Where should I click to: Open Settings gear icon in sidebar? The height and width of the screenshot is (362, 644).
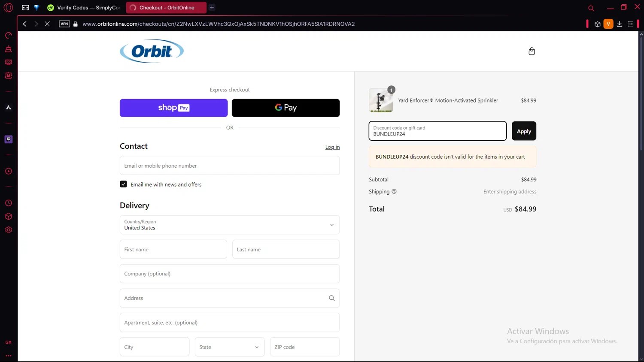(8, 230)
